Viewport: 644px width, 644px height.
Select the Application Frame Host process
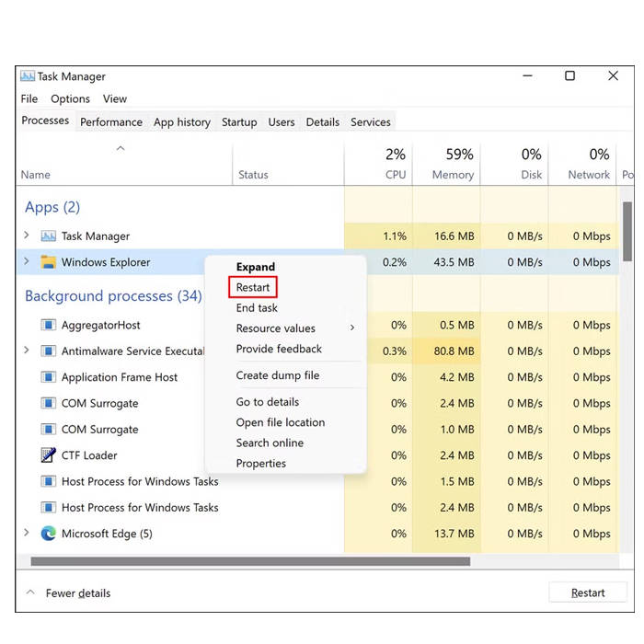click(x=119, y=377)
